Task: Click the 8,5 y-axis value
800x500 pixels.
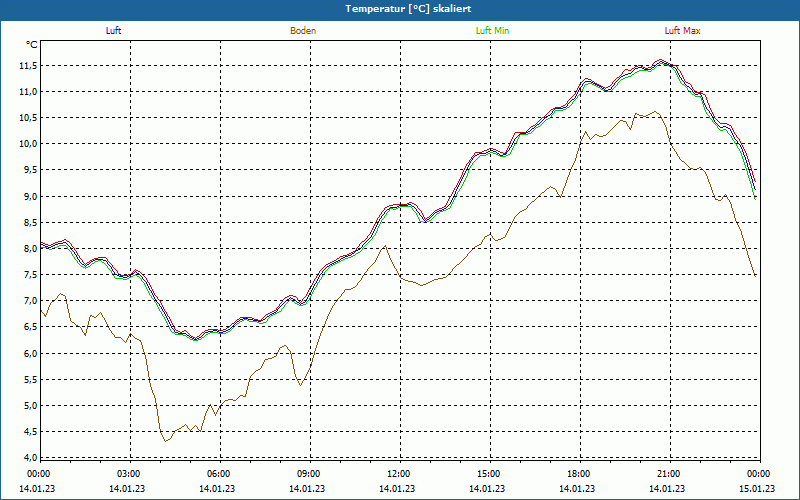Action: click(x=30, y=222)
